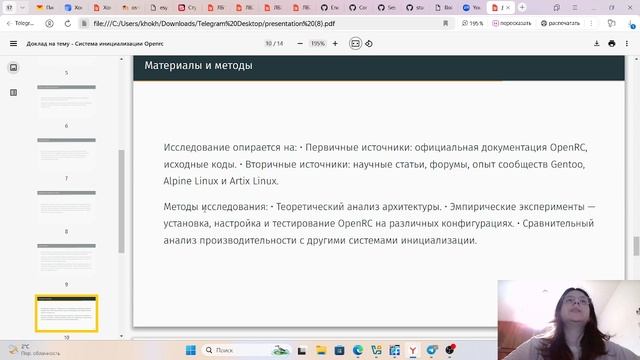Screen dimensions: 640x360
Task: Bookmark this page via address bar icon
Action: [445, 24]
